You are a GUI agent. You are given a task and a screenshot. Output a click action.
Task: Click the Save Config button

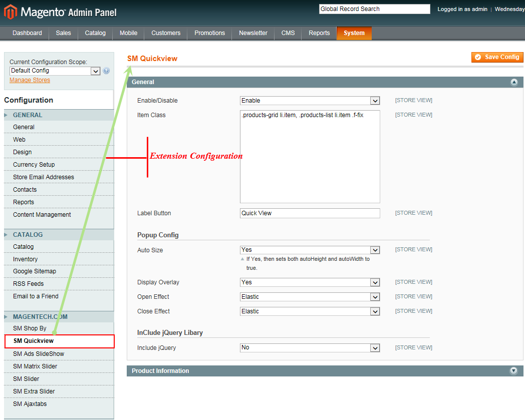tap(497, 57)
